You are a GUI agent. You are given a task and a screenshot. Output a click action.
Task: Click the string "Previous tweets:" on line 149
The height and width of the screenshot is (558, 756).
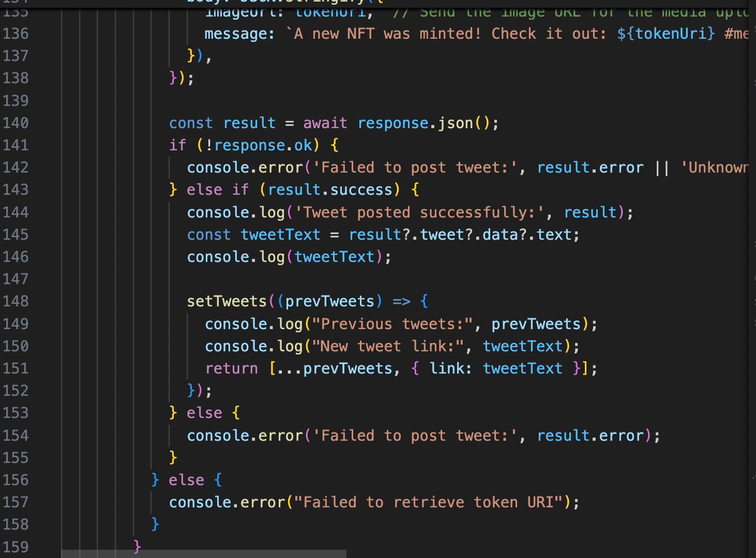(x=392, y=324)
